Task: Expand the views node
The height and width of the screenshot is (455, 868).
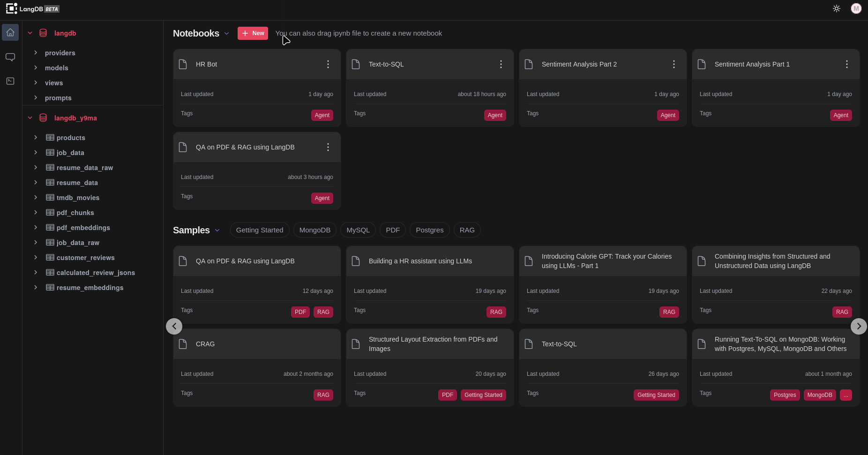Action: [36, 82]
